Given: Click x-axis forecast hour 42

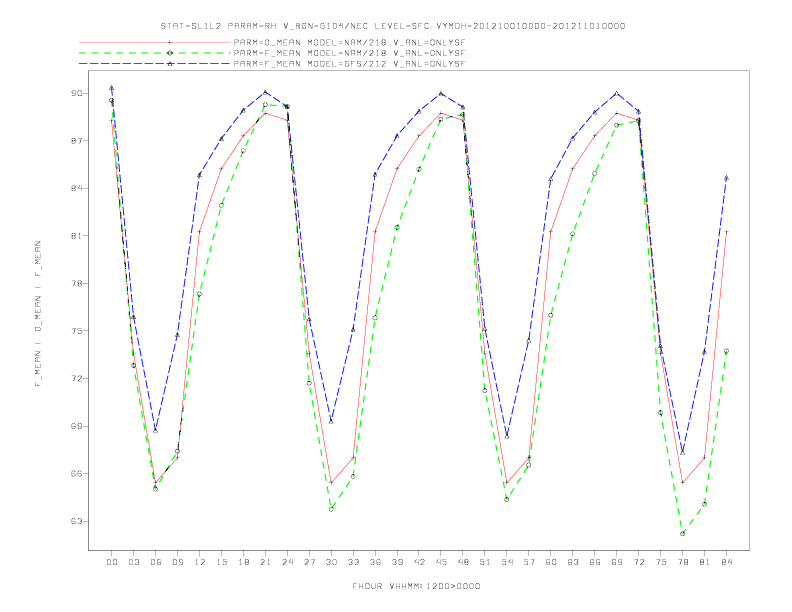Looking at the screenshot, I should pyautogui.click(x=419, y=562).
